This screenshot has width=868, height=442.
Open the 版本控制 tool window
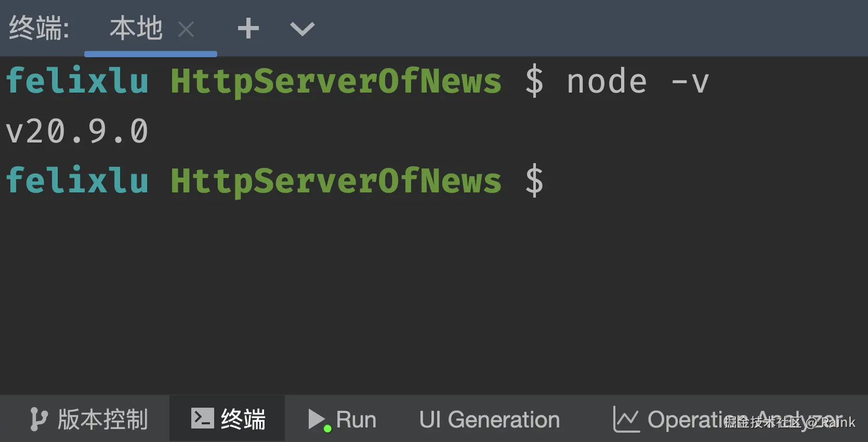click(103, 419)
